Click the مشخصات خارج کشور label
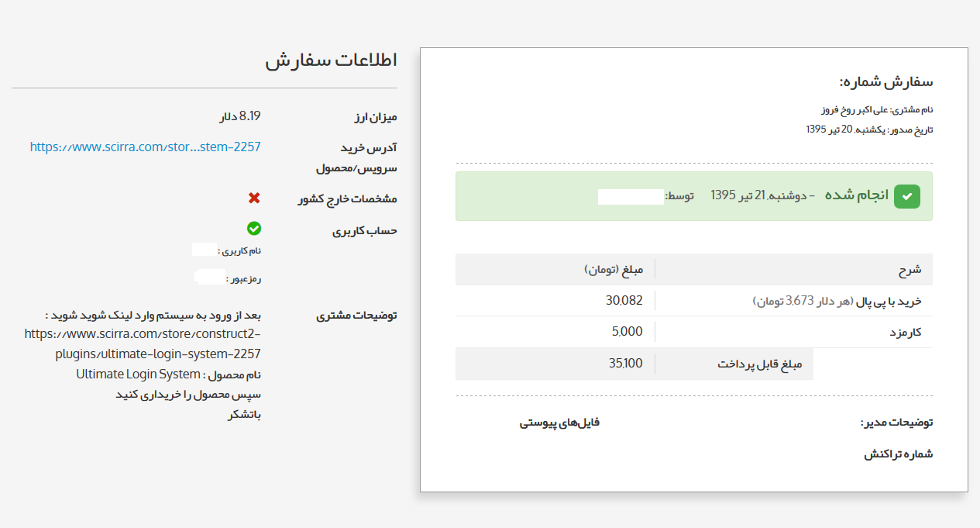Viewport: 980px width, 528px height. (x=348, y=199)
